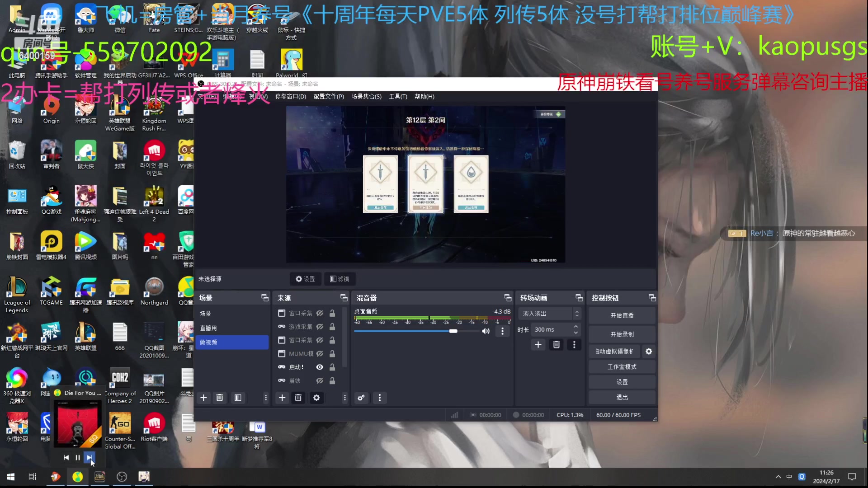Open the 淡入淡出 transition dropdown

pos(550,314)
